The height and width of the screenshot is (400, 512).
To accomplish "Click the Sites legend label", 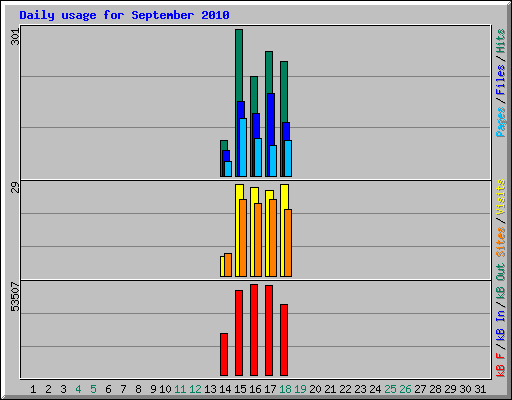I will pos(501,242).
